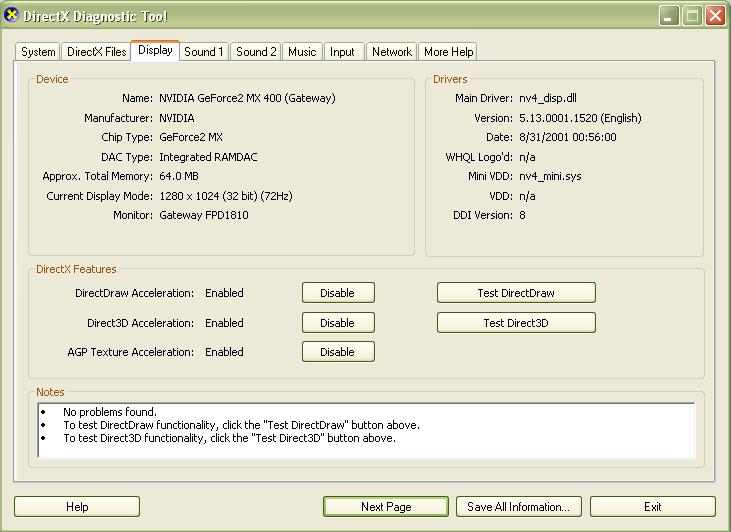The height and width of the screenshot is (532, 731).
Task: Switch to the Input tab
Action: pyautogui.click(x=342, y=52)
